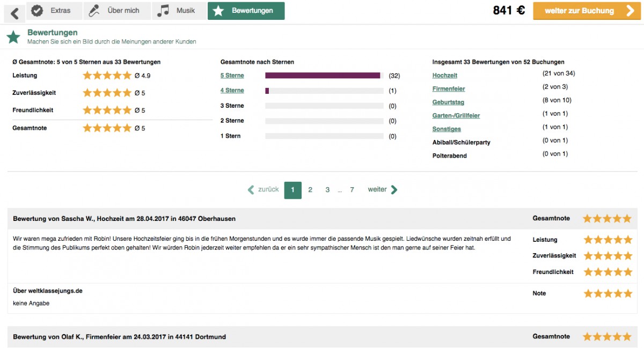Click the Abiball/Schülerparty label
The width and height of the screenshot is (644, 348).
(462, 143)
